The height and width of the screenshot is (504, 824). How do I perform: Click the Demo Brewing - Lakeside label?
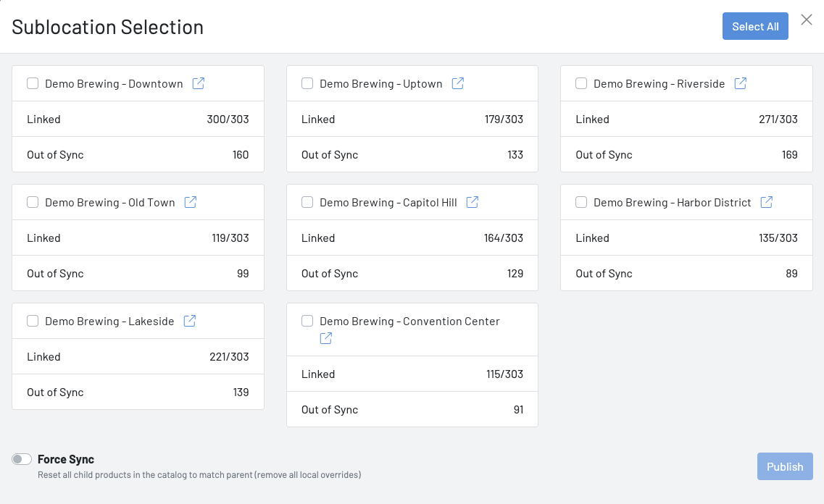(x=109, y=322)
